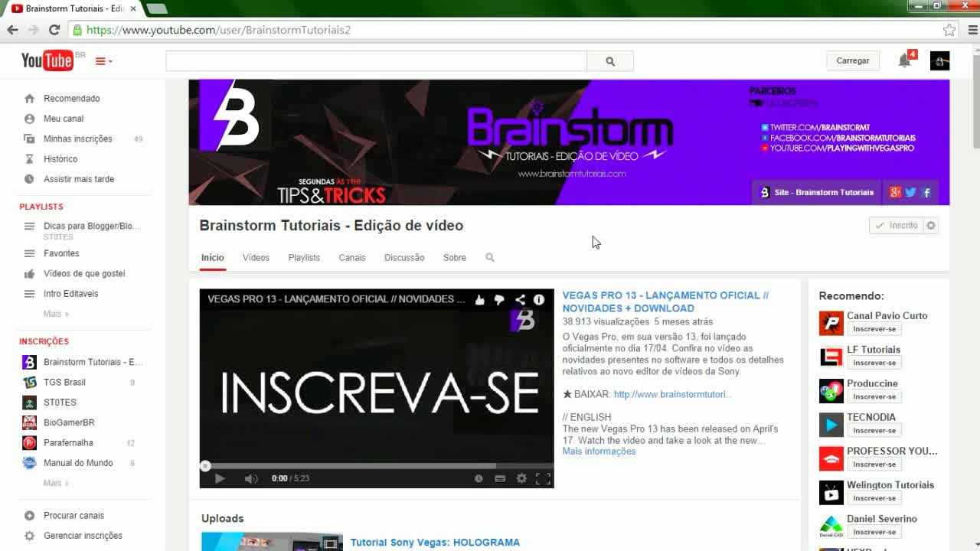Viewport: 980px width, 551px height.
Task: Enter fullscreen video mode
Action: (x=543, y=478)
